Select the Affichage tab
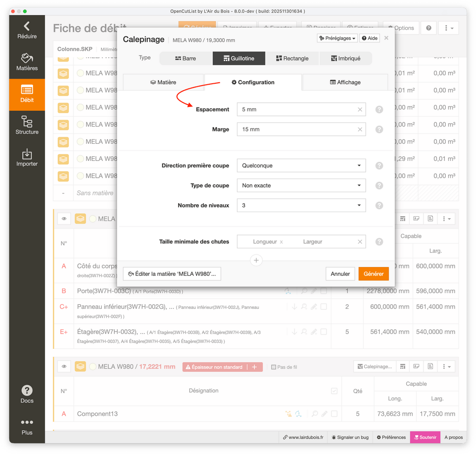The width and height of the screenshot is (476, 454). pyautogui.click(x=345, y=82)
